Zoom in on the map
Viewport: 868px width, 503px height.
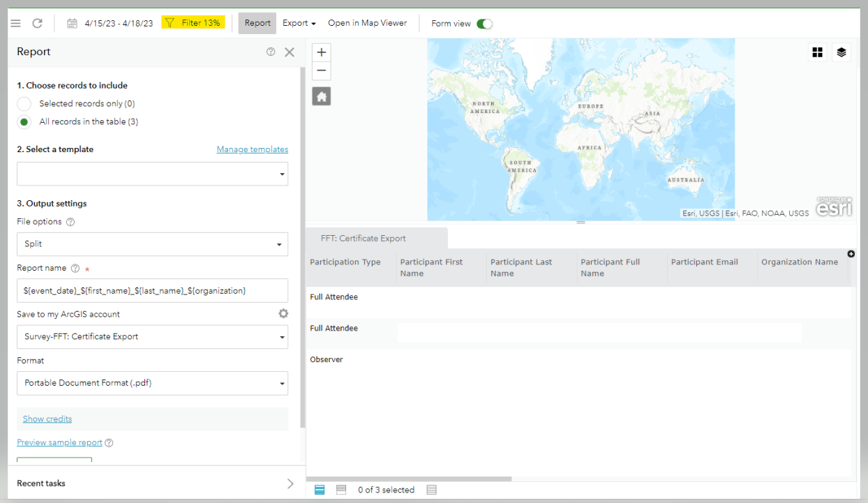coord(321,52)
